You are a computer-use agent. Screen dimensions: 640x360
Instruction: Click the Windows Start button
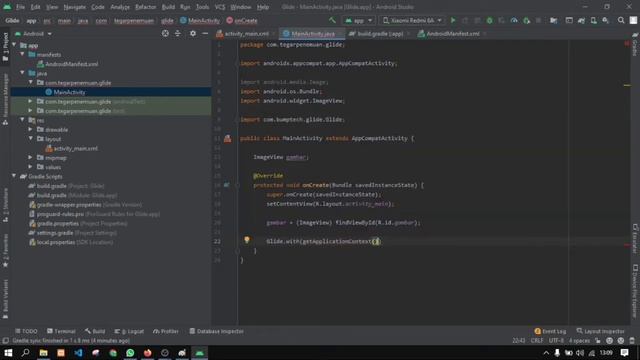[x=8, y=353]
